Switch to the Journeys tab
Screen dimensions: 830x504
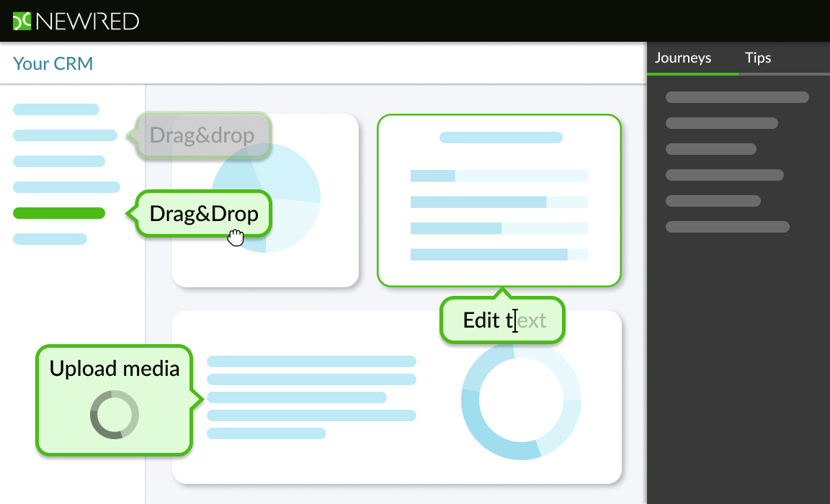coord(683,58)
